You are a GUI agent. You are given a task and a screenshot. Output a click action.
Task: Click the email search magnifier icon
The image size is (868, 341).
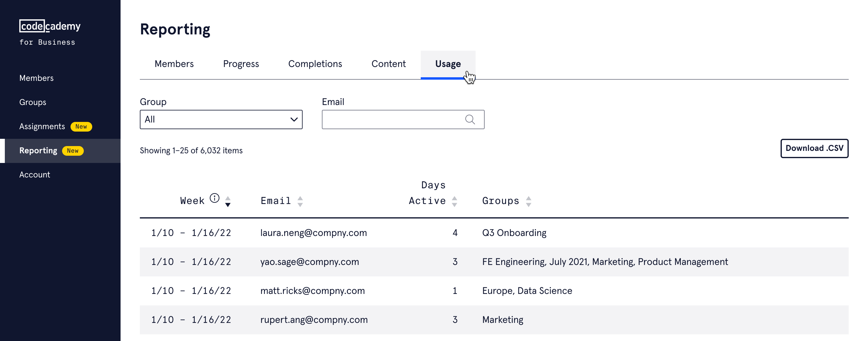(x=470, y=120)
